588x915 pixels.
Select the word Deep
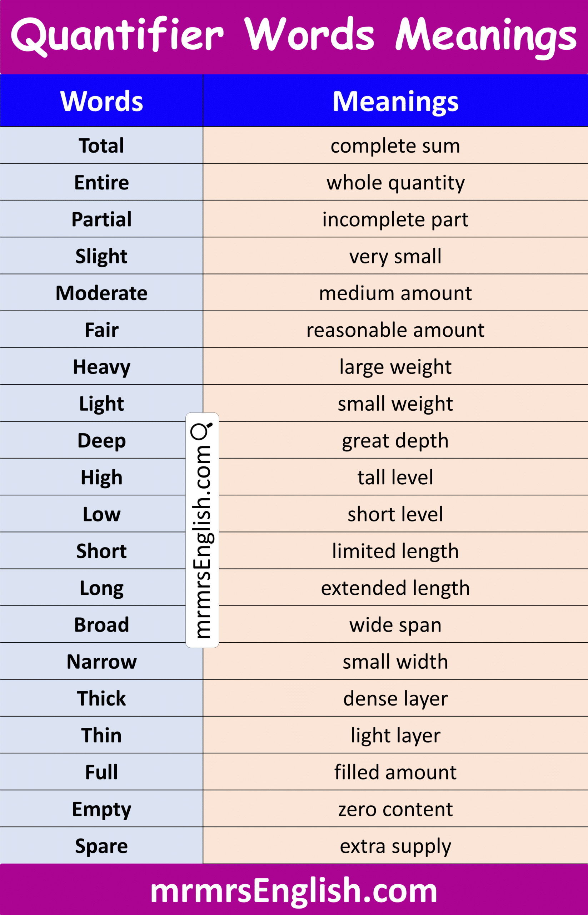[x=101, y=440]
